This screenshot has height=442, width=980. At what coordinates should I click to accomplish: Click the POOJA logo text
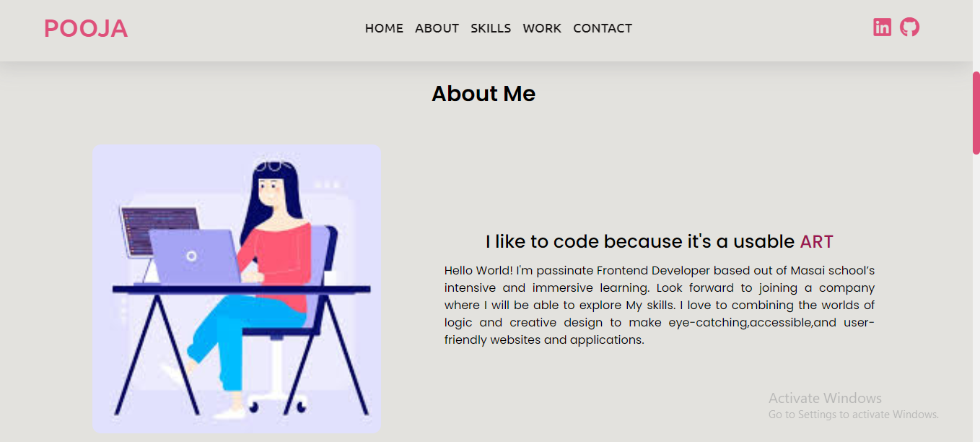coord(85,28)
